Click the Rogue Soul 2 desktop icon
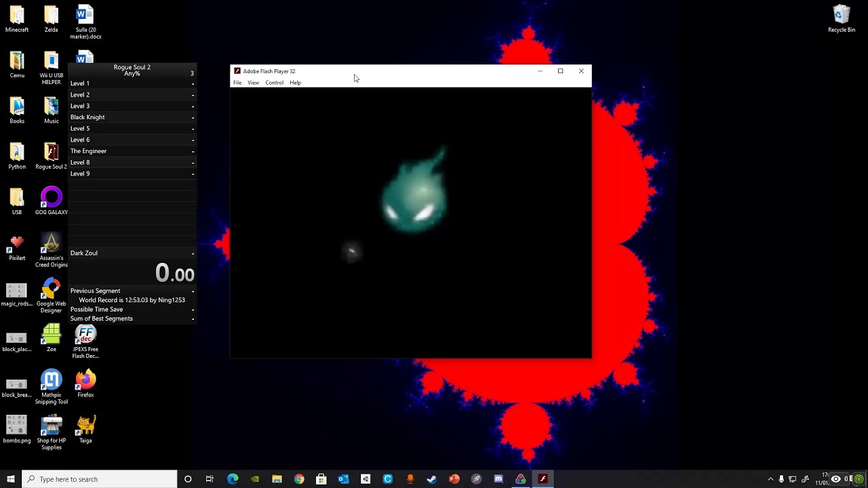This screenshot has height=488, width=868. pyautogui.click(x=51, y=156)
